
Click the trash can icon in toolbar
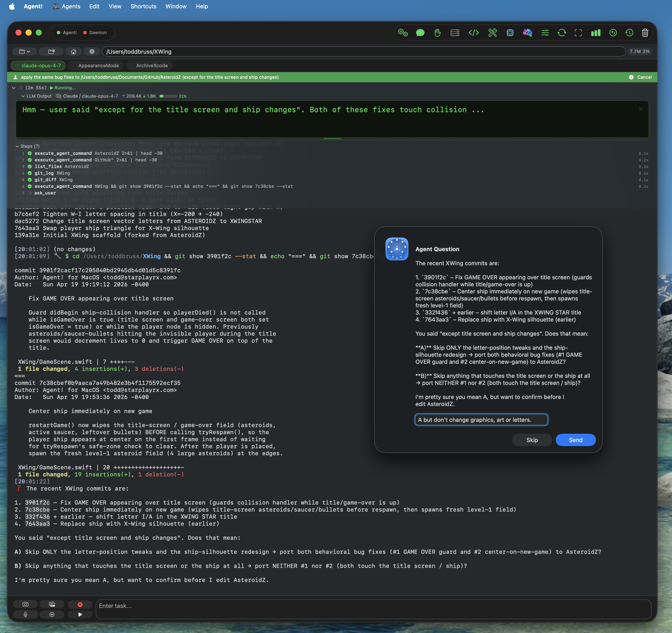[x=645, y=33]
